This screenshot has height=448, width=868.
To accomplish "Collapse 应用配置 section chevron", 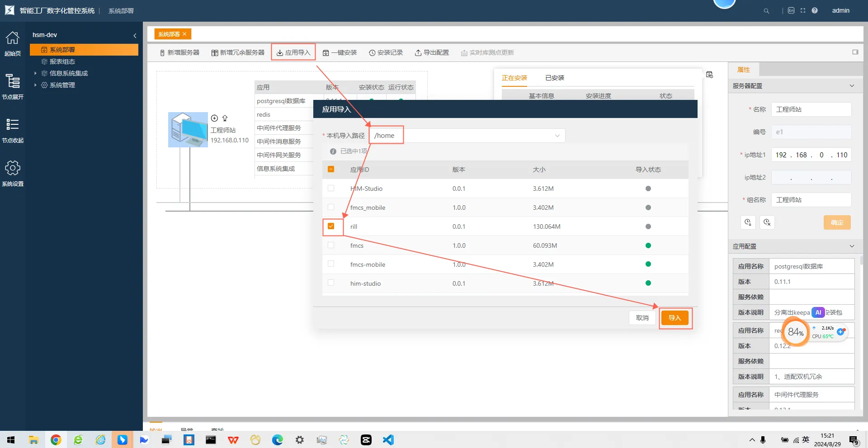I will click(x=852, y=246).
